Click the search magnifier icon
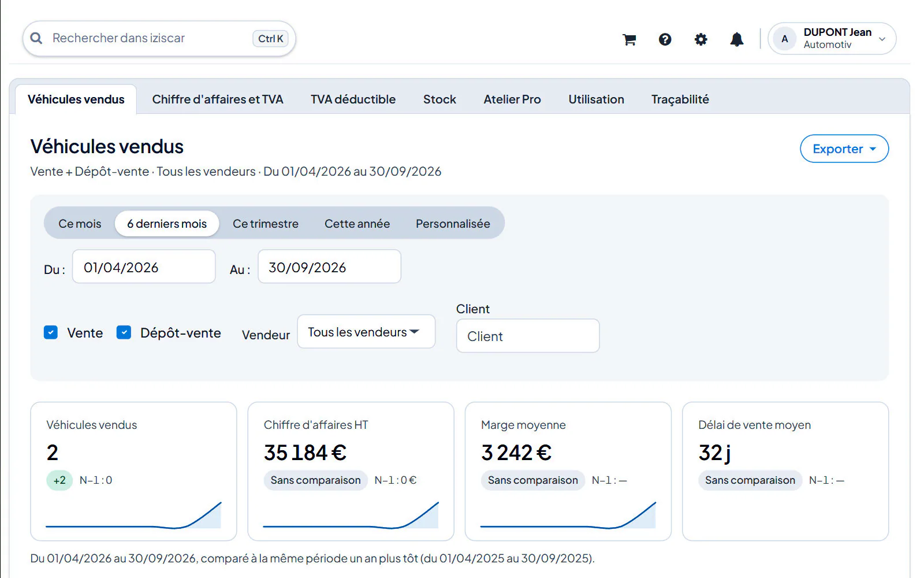This screenshot has width=924, height=578. pos(36,38)
